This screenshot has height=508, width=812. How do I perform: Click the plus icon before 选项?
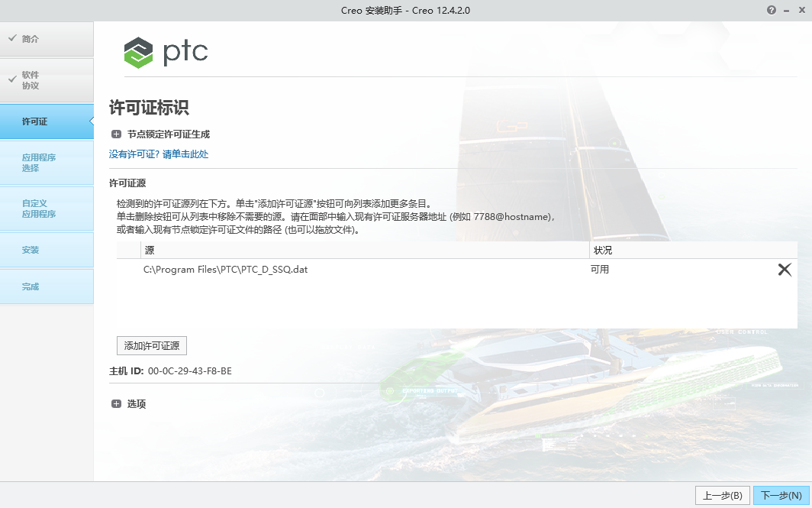[116, 403]
